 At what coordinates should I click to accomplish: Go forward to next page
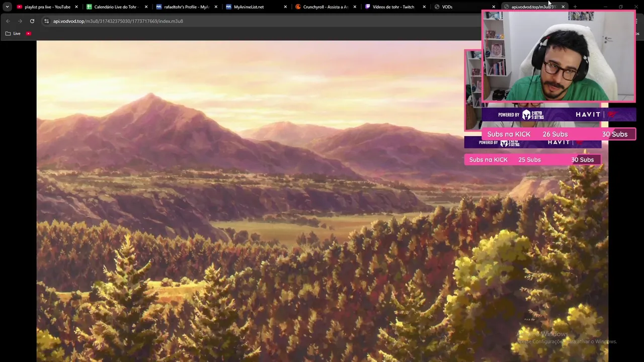20,21
